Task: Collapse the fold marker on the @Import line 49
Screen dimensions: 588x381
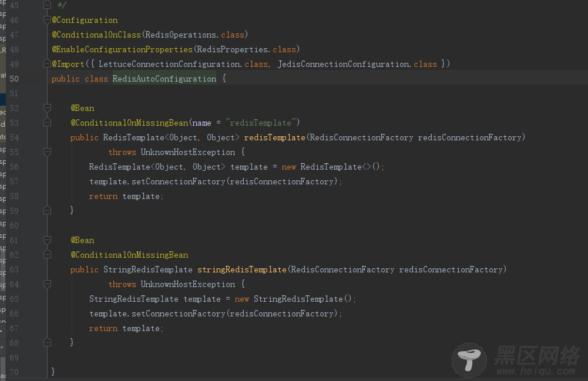Action: click(x=47, y=64)
